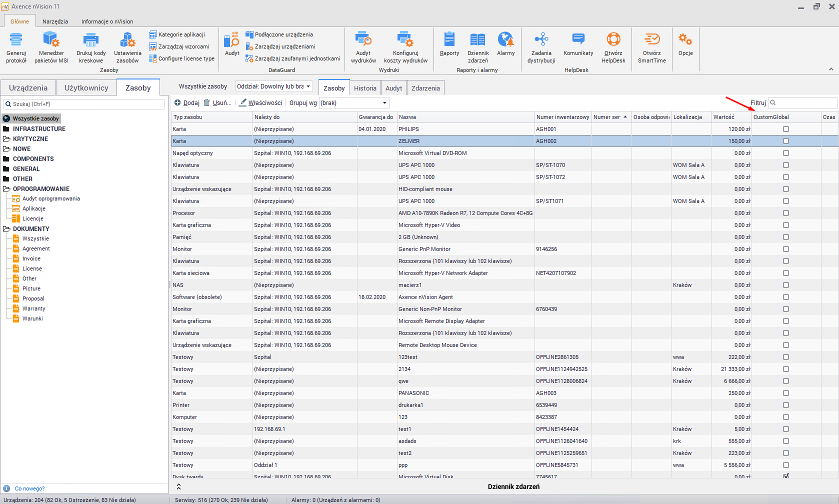Screen dimensions: 839x504
Task: Click the Generuj protokół icon
Action: [16, 40]
